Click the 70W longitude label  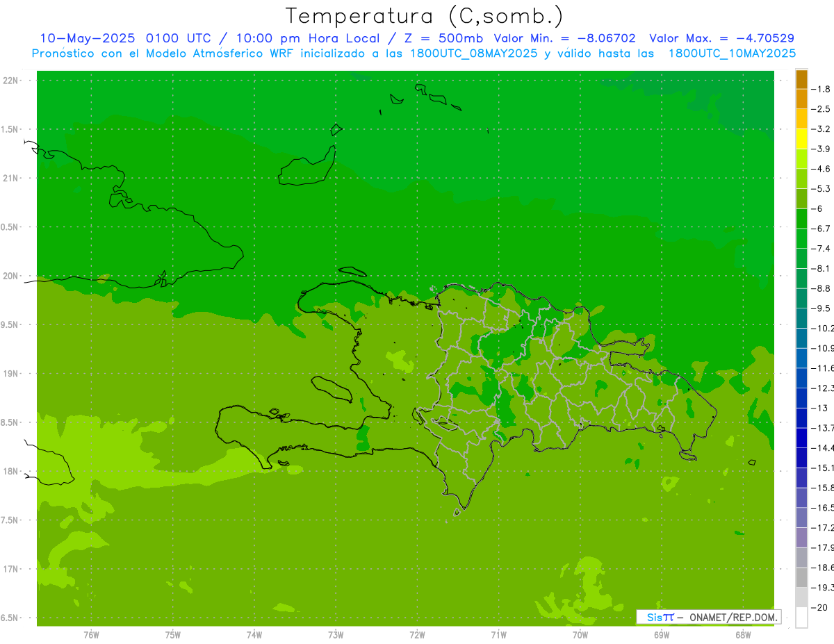click(580, 635)
